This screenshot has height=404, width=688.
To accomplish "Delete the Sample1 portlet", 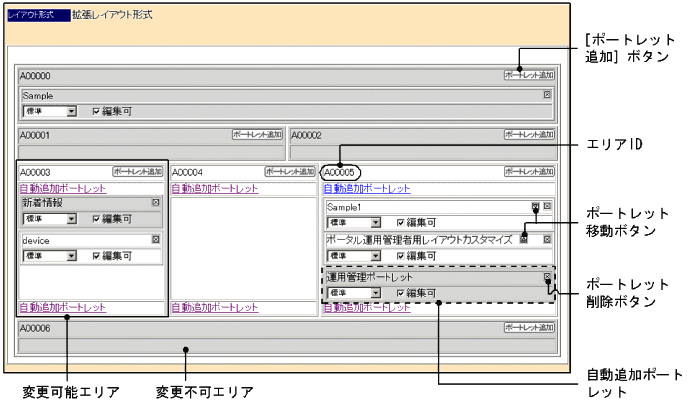I will (547, 206).
